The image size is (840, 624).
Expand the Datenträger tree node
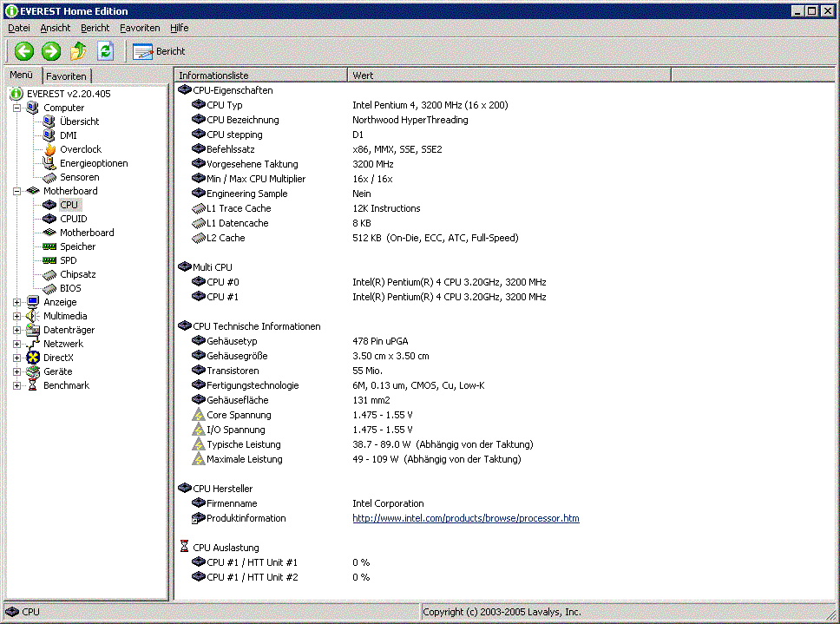pos(17,330)
